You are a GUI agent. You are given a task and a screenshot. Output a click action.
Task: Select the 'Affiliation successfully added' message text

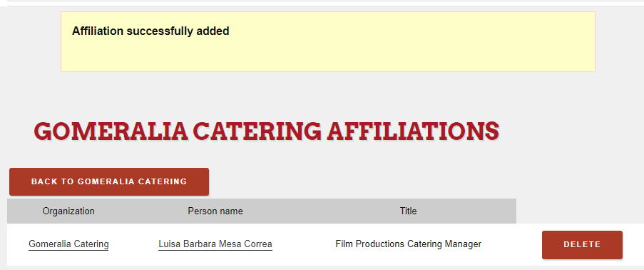click(x=150, y=31)
